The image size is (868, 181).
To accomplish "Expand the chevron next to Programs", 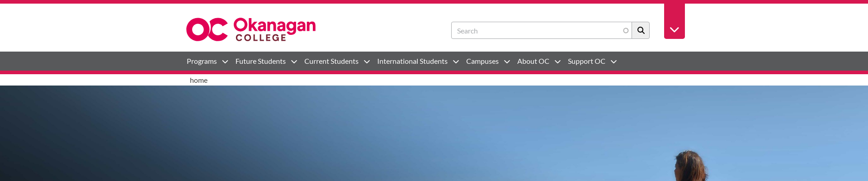I will tap(225, 62).
